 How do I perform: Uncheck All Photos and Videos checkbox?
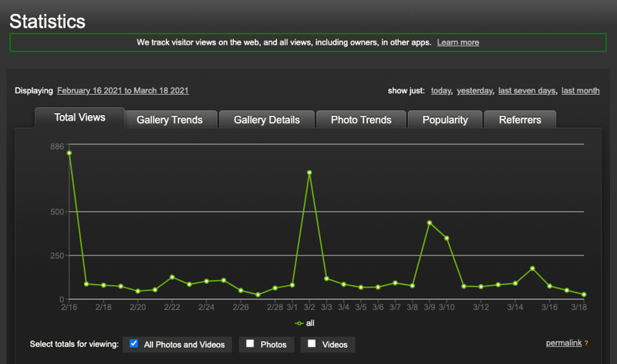pos(134,344)
